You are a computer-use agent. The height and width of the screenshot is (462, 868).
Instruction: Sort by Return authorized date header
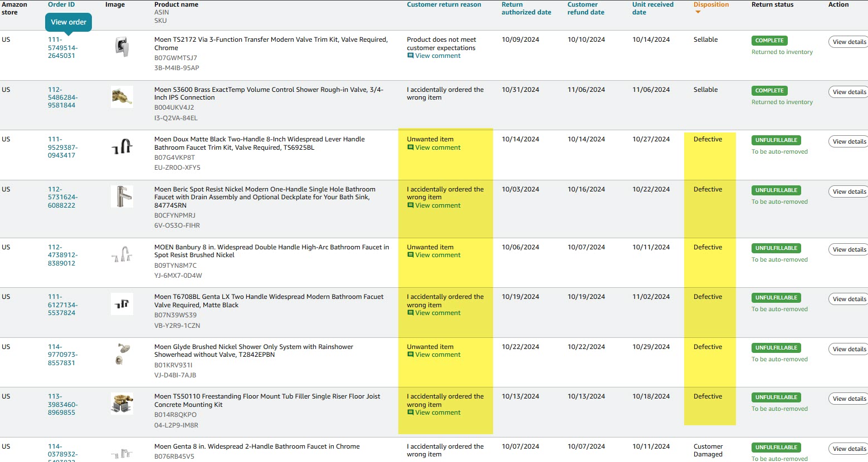(x=526, y=8)
